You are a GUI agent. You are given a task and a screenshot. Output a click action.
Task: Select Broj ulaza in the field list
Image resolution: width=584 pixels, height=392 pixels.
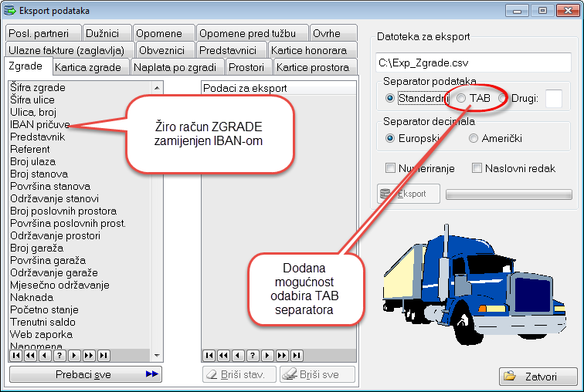(32, 161)
